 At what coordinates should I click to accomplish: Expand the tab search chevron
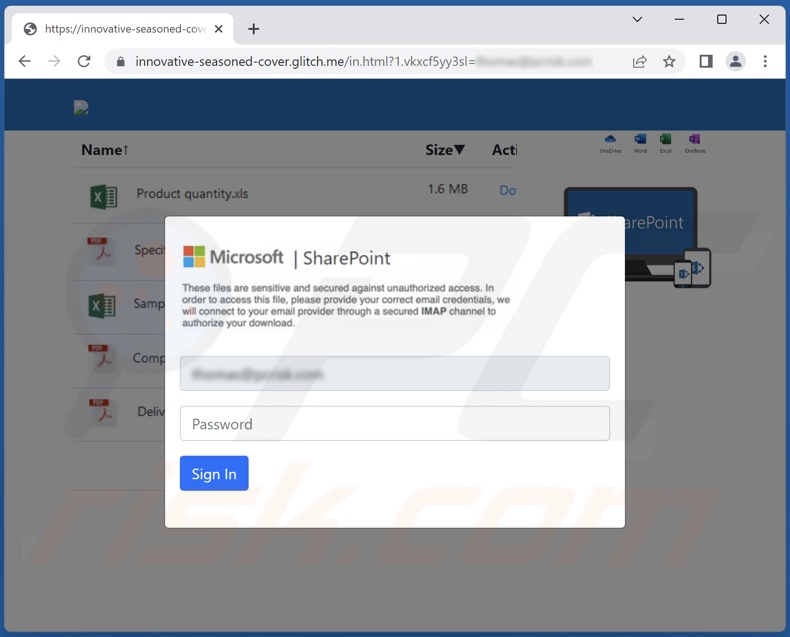click(637, 19)
